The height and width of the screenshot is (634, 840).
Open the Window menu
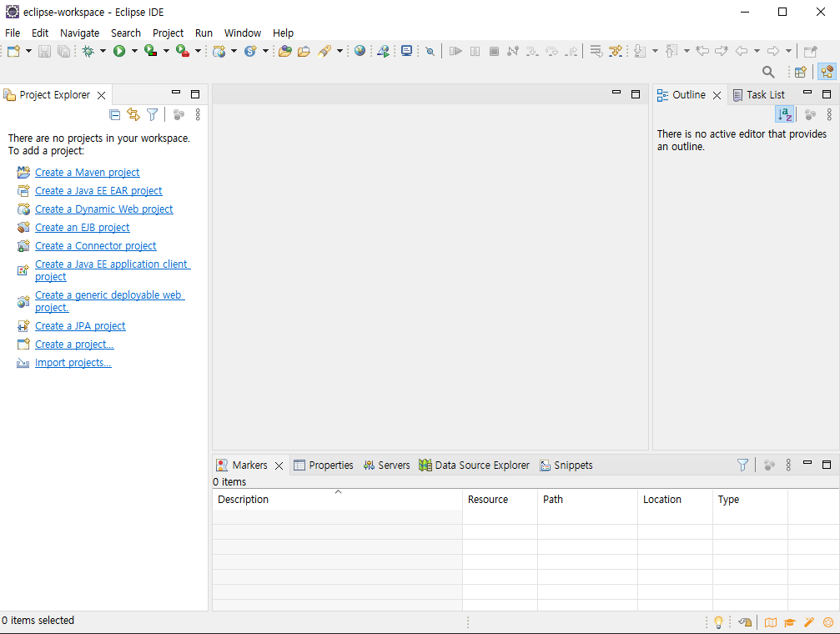pyautogui.click(x=242, y=33)
